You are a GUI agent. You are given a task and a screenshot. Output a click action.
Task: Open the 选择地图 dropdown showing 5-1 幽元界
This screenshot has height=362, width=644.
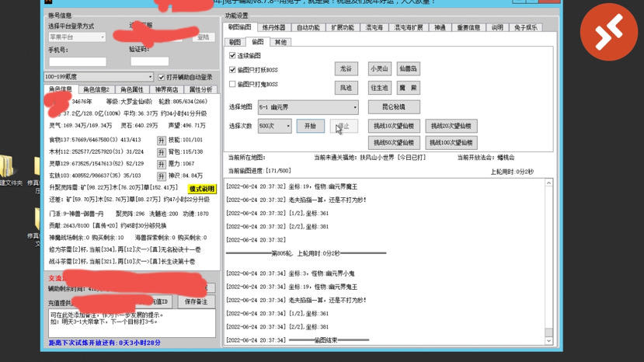pyautogui.click(x=308, y=107)
